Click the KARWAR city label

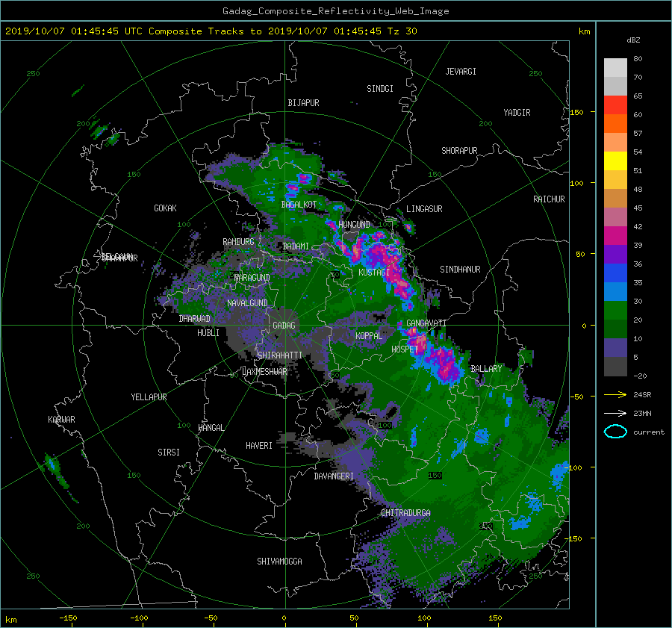coord(61,419)
